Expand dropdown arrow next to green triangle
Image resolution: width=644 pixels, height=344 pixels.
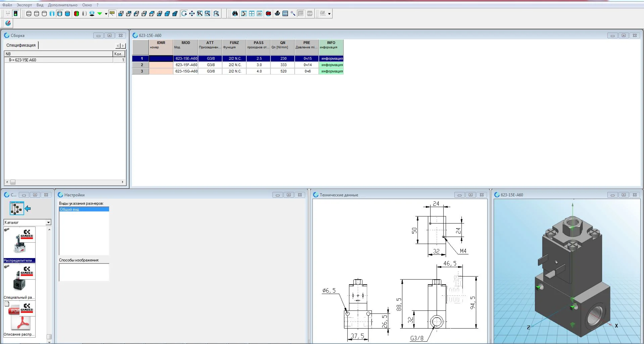(x=106, y=14)
